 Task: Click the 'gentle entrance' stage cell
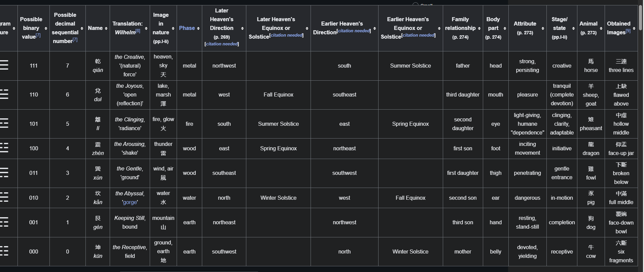[x=562, y=173]
